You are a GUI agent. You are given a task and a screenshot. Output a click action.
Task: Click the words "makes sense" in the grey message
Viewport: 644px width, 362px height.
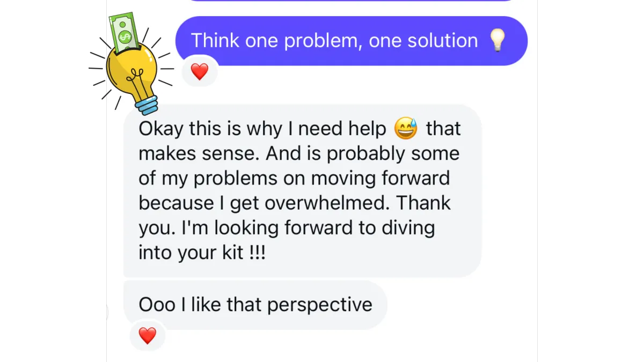coord(200,154)
